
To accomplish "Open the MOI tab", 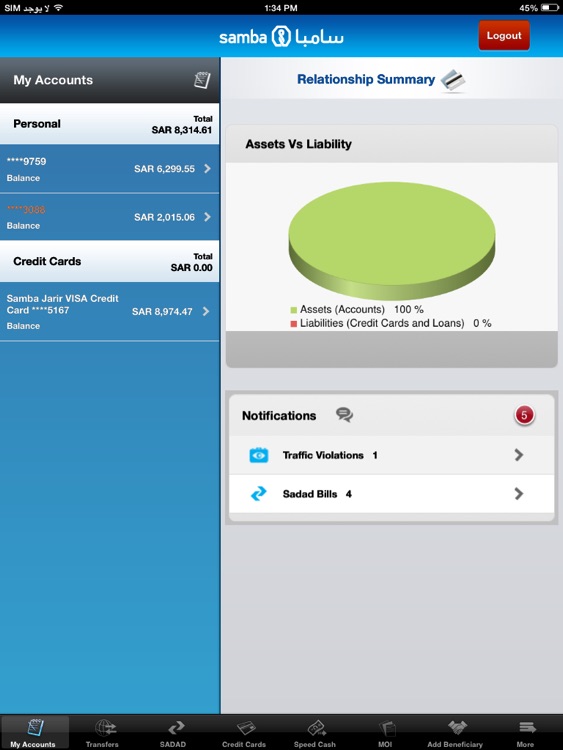I will pyautogui.click(x=385, y=732).
